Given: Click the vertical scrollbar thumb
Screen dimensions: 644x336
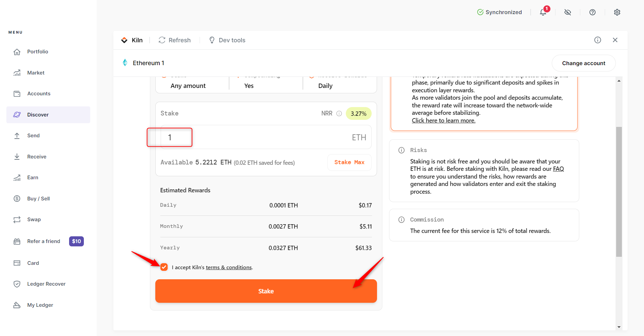Looking at the screenshot, I should point(619,192).
